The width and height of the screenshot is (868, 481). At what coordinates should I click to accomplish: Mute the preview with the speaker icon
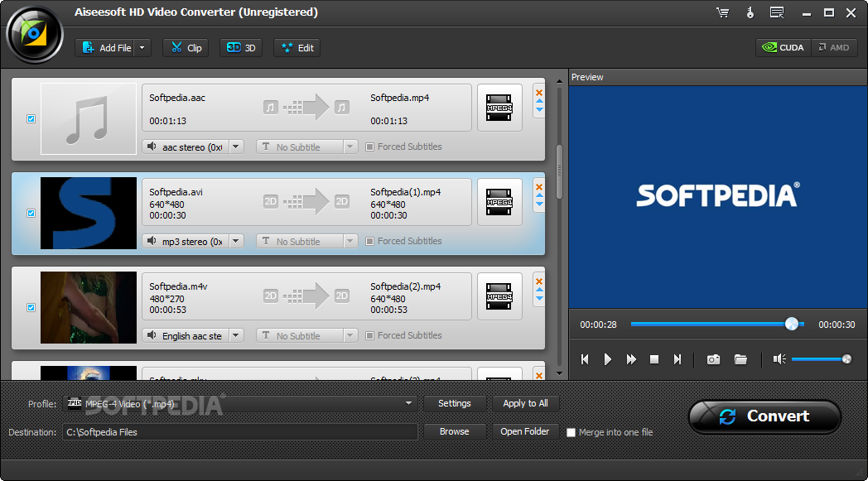tap(779, 359)
